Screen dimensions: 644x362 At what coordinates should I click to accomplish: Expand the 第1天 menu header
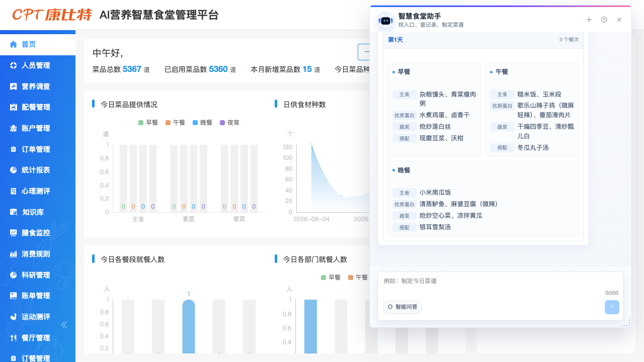483,40
